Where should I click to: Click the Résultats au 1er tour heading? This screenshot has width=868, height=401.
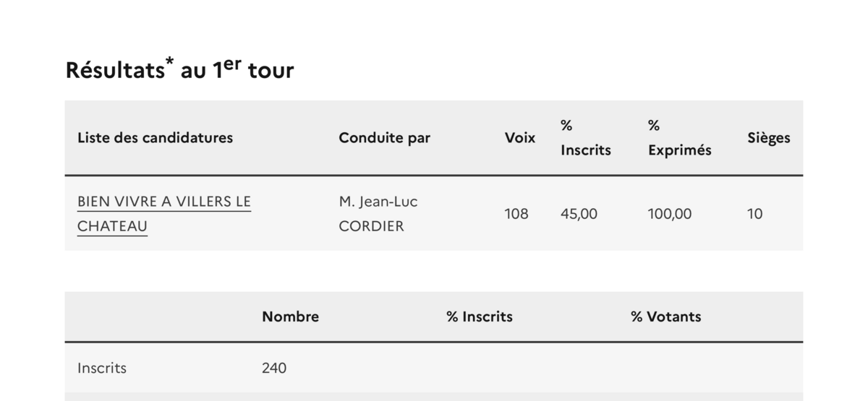179,70
